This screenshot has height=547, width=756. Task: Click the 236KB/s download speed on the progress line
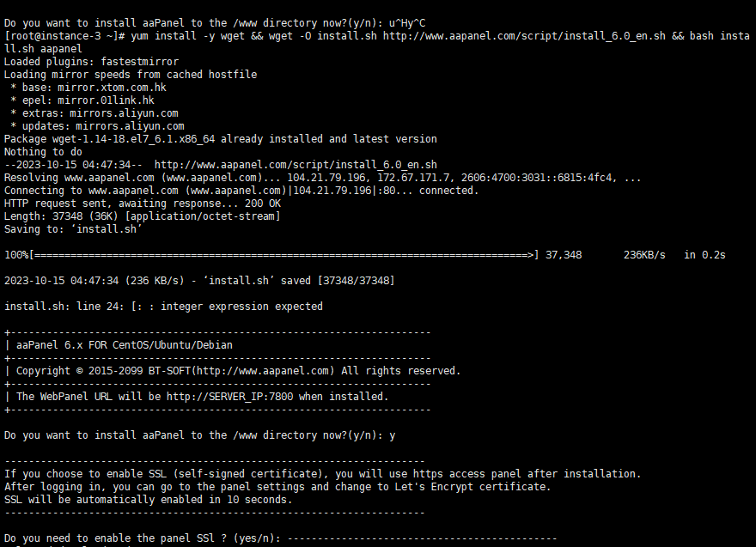click(644, 255)
